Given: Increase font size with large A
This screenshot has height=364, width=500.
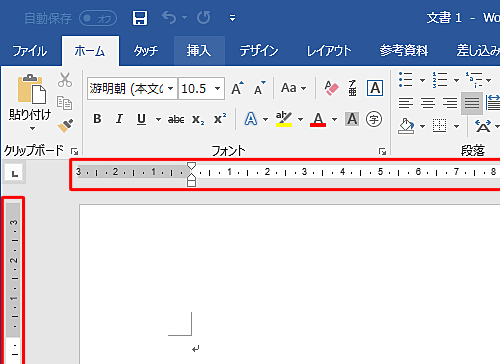Looking at the screenshot, I should [237, 88].
